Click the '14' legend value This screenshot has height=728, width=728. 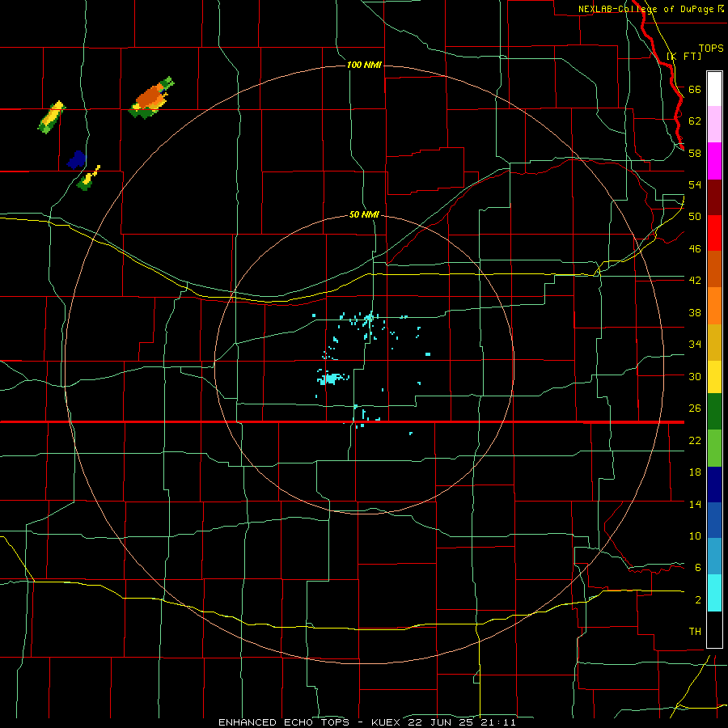click(695, 504)
